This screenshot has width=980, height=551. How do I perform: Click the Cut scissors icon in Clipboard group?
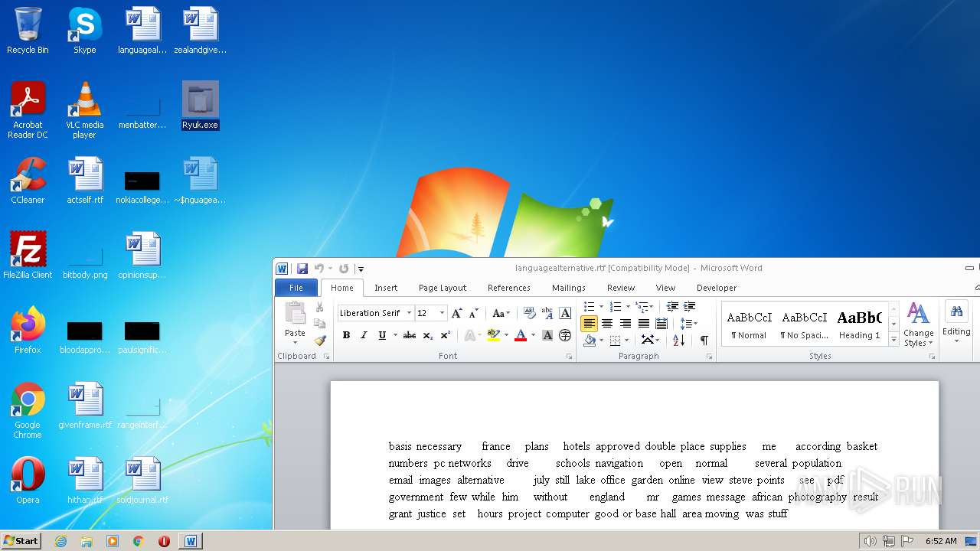pyautogui.click(x=320, y=307)
